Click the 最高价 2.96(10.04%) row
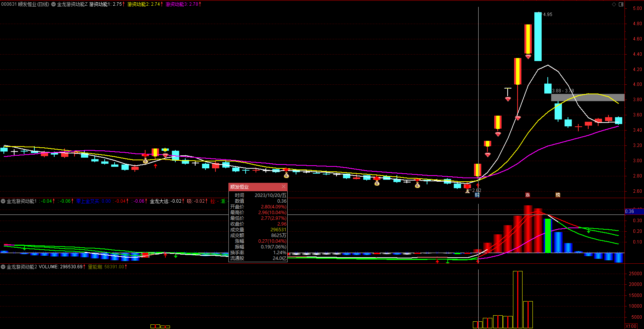Image resolution: width=644 pixels, height=329 pixels. 258,213
